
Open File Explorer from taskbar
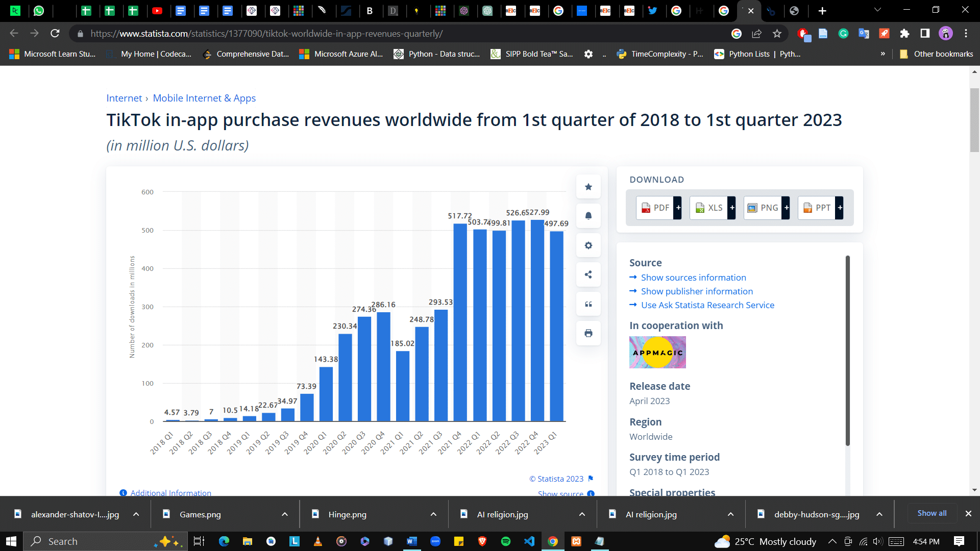click(x=248, y=541)
